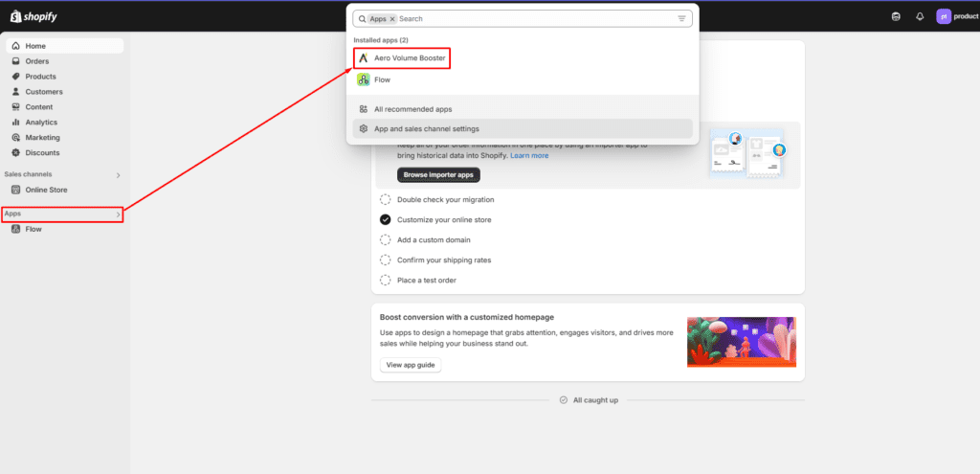Open Double check your migration task

pos(446,200)
